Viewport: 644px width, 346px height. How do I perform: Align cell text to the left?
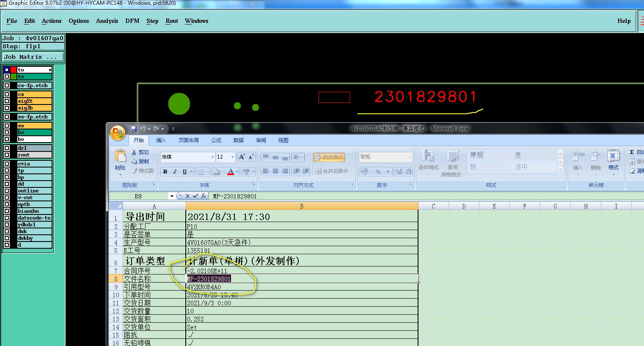tap(265, 171)
